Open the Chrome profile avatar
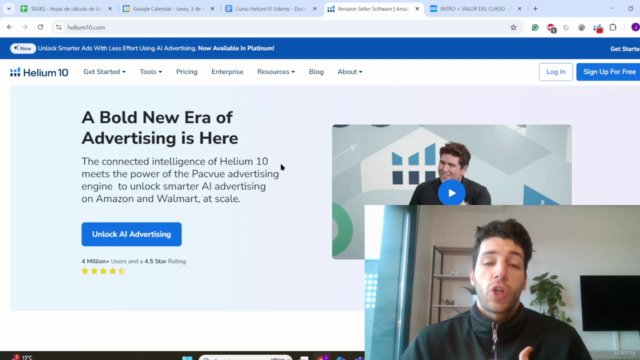Image resolution: width=640 pixels, height=360 pixels. point(635,27)
